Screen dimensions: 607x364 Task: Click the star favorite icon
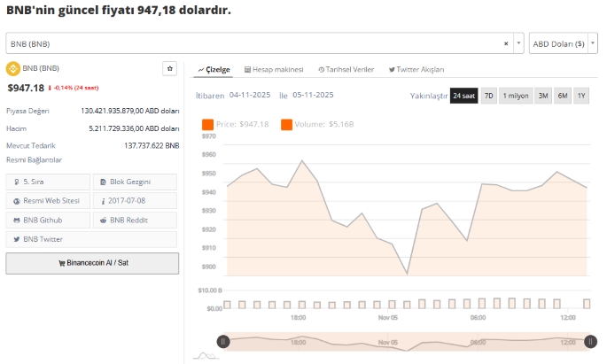coord(170,68)
